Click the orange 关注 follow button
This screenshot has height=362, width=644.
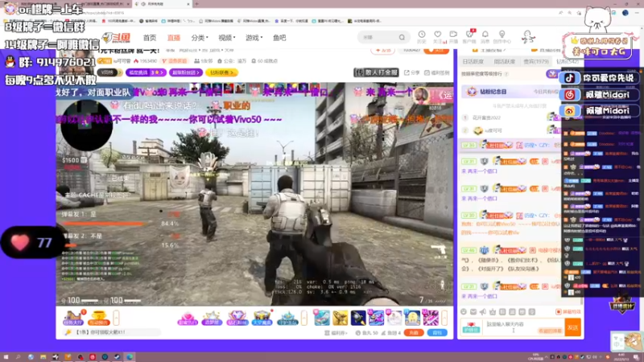[x=436, y=50]
